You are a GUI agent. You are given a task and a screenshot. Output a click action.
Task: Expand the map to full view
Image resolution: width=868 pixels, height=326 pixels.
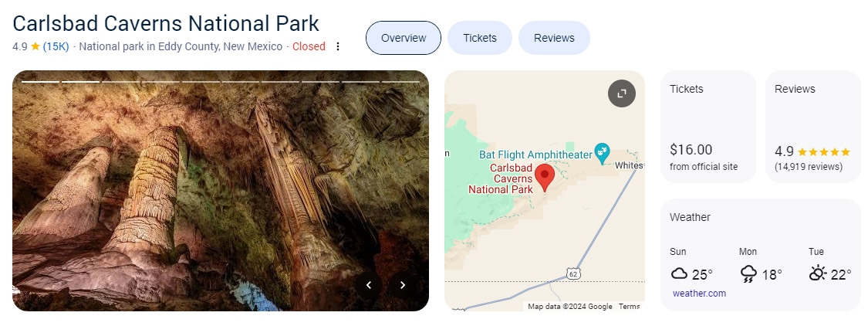point(622,93)
